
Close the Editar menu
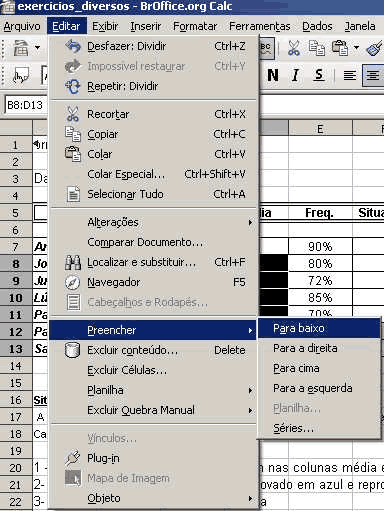pos(66,26)
